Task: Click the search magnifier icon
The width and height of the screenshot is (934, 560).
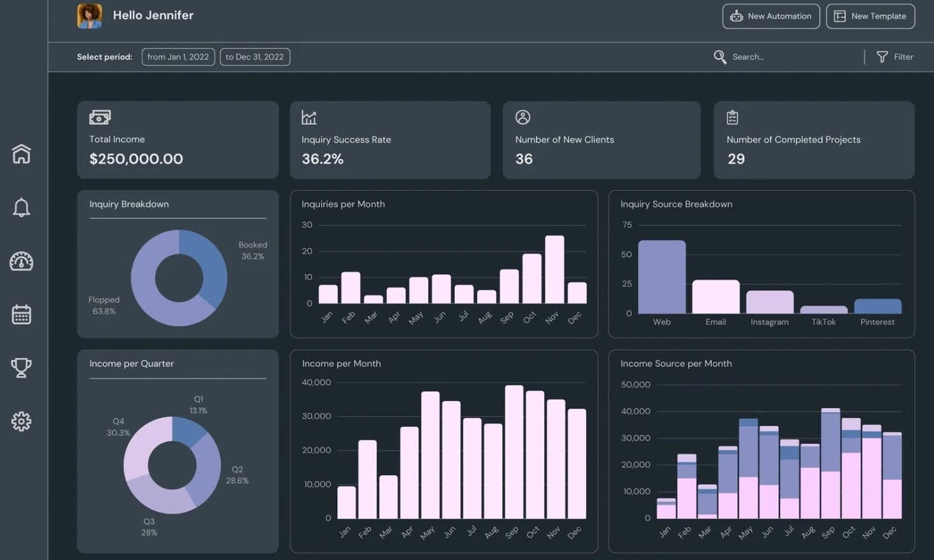Action: [720, 57]
